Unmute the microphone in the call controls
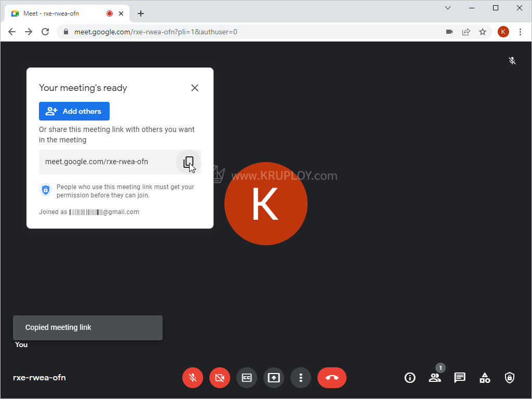This screenshot has width=532, height=399. coord(193,378)
